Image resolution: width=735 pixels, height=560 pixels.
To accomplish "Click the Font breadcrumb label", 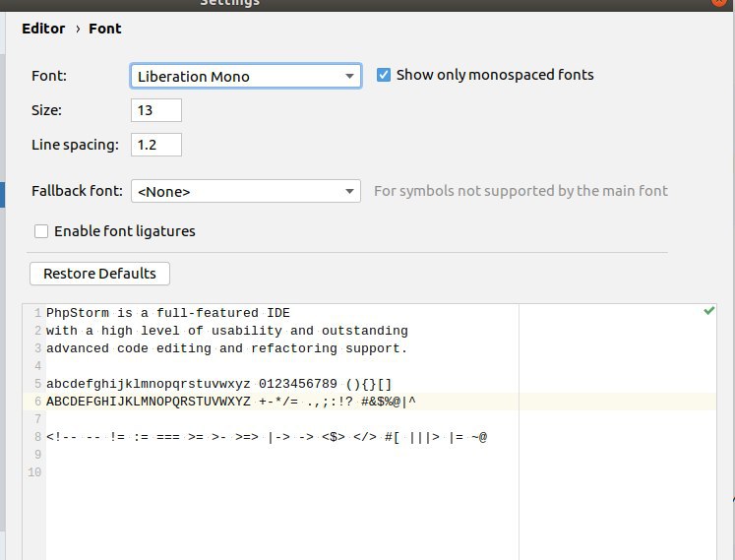I will click(x=105, y=29).
